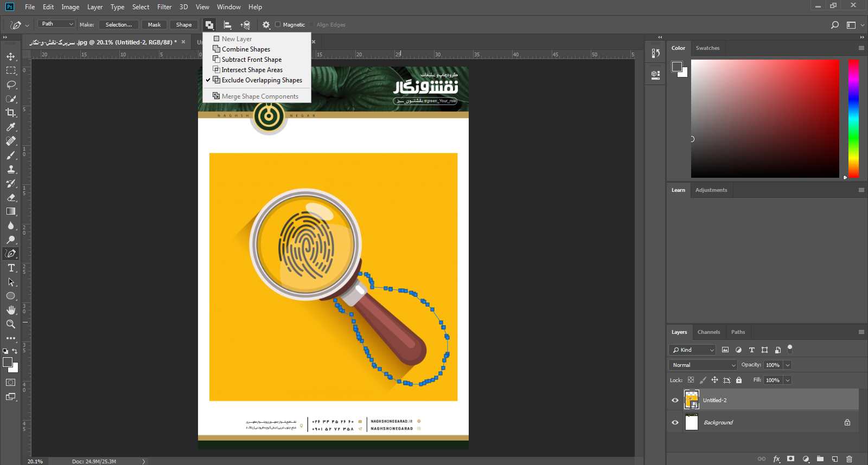Select the Hand tool
This screenshot has height=465, width=868.
click(11, 310)
